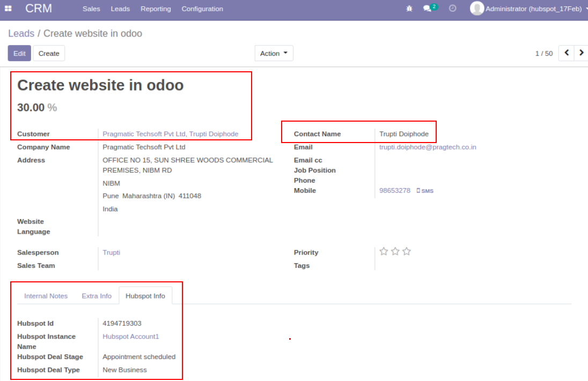Image resolution: width=588 pixels, height=381 pixels.
Task: Switch to Extra Info tab
Action: click(97, 296)
